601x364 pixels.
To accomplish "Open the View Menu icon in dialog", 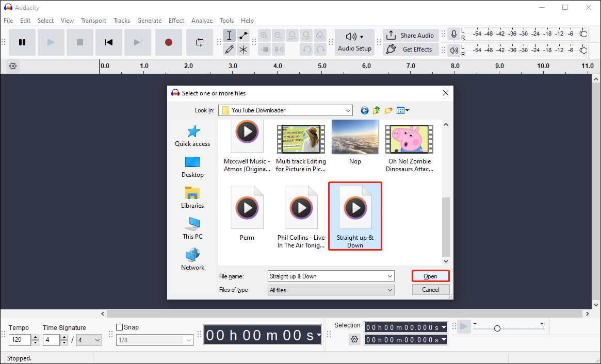I will pyautogui.click(x=402, y=110).
